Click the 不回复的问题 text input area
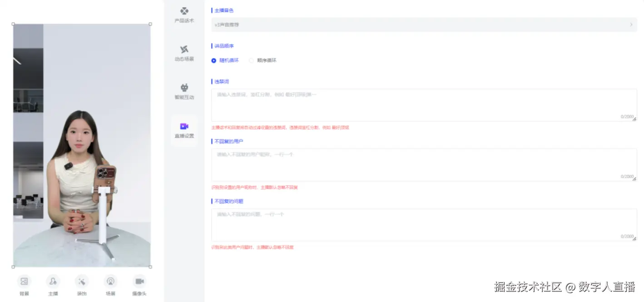The width and height of the screenshot is (644, 302). click(424, 224)
